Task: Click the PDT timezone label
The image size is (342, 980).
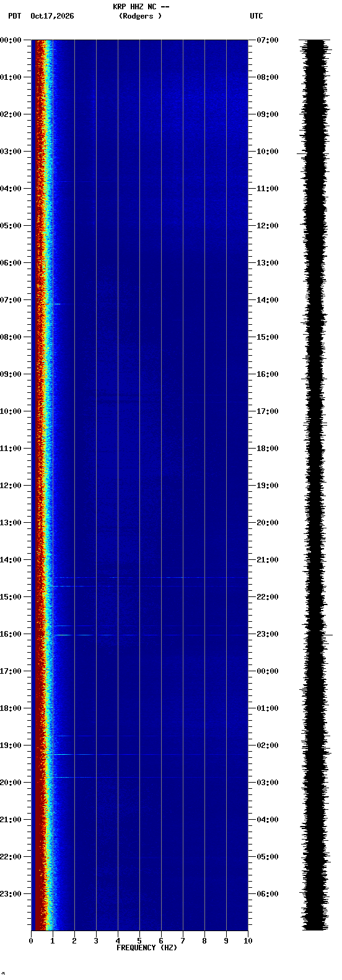Action: 14,16
